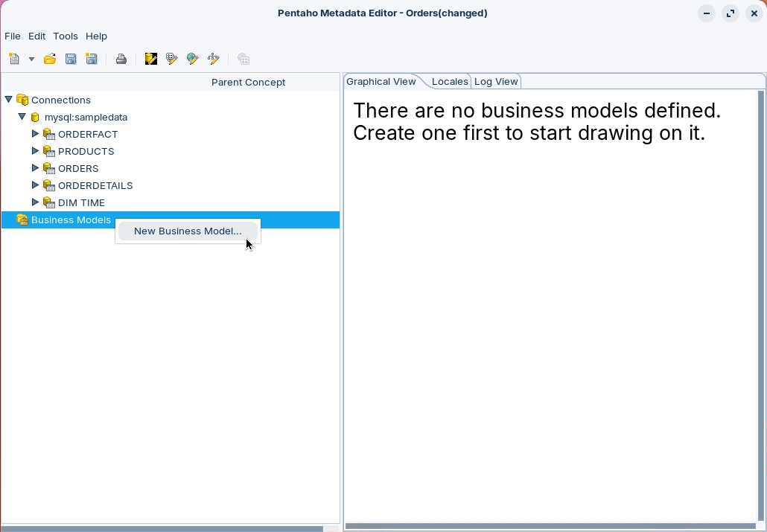Click the canvas vertical scrollbar
Viewport: 767px width, 532px height.
point(761,305)
